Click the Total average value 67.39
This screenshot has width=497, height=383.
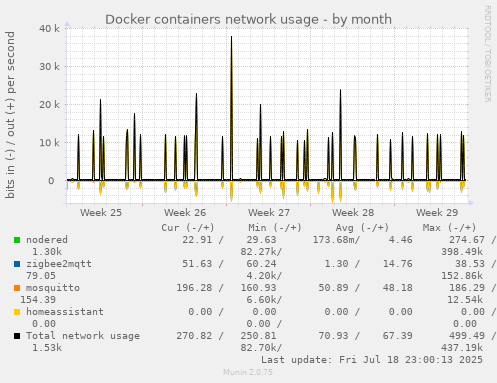398,336
